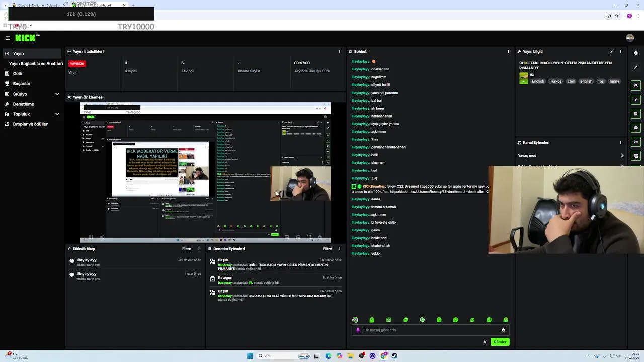Click the Bir mesaj gönderin input field

coord(430,330)
